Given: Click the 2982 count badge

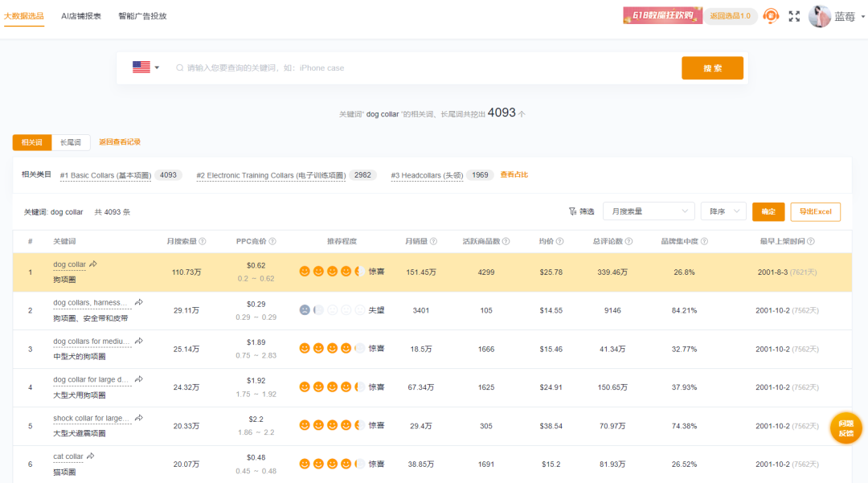Looking at the screenshot, I should click(362, 175).
